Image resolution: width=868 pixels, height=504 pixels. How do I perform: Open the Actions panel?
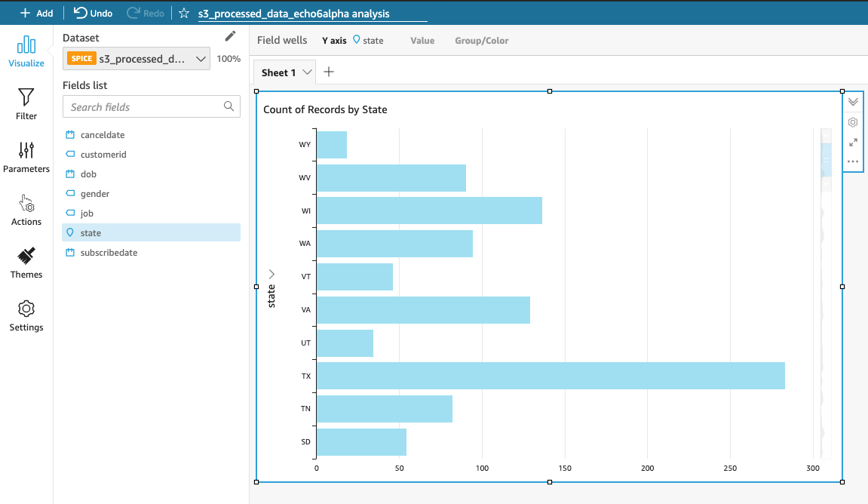26,211
